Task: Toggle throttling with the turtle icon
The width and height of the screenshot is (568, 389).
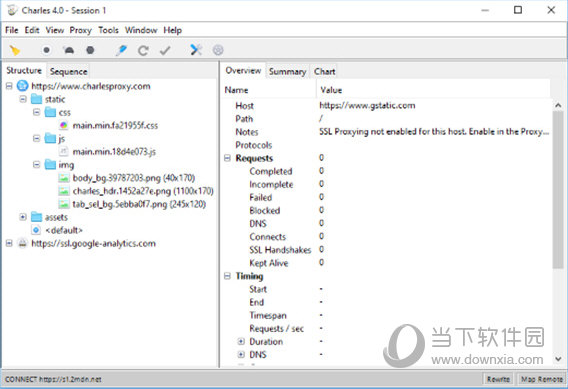Action: (x=69, y=50)
